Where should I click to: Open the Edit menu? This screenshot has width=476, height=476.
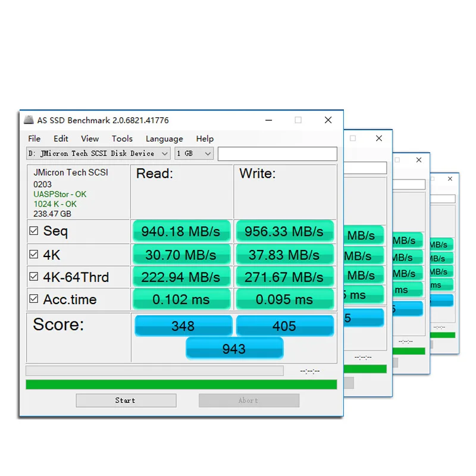61,139
